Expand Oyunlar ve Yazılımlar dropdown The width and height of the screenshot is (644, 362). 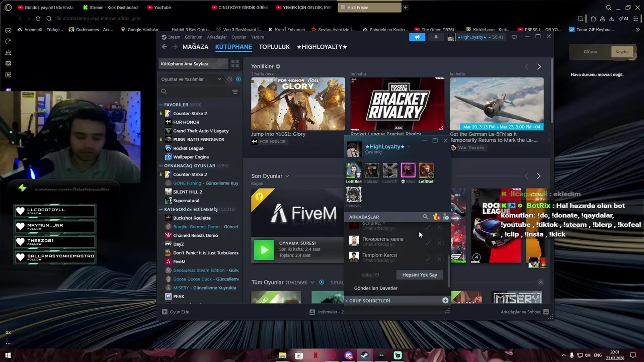pyautogui.click(x=192, y=79)
